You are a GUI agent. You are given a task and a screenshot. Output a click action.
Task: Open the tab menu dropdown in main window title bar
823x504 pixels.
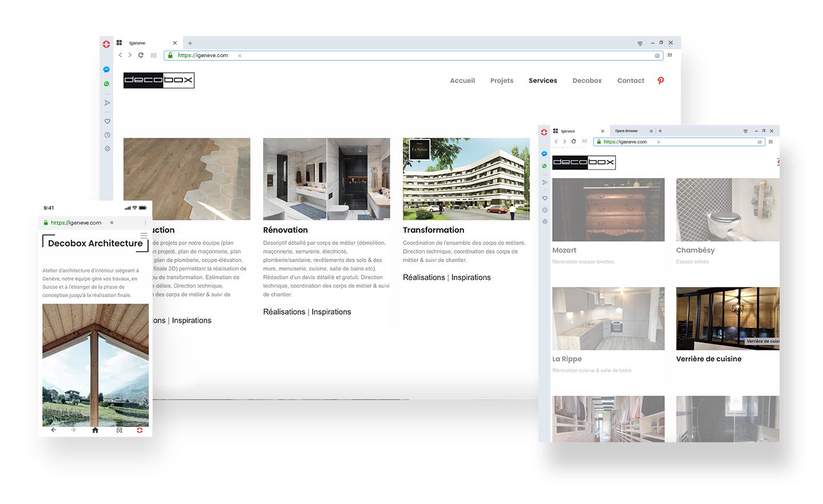[640, 43]
